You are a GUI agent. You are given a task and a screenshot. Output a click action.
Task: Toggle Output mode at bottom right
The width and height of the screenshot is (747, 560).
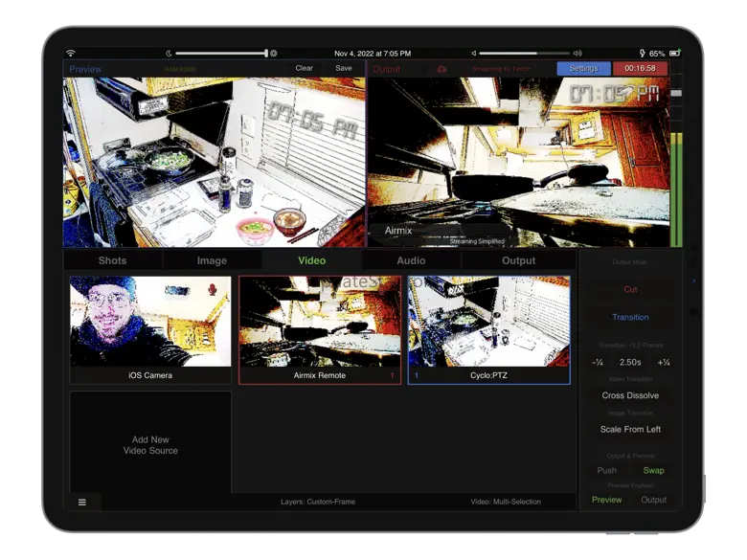pyautogui.click(x=653, y=500)
